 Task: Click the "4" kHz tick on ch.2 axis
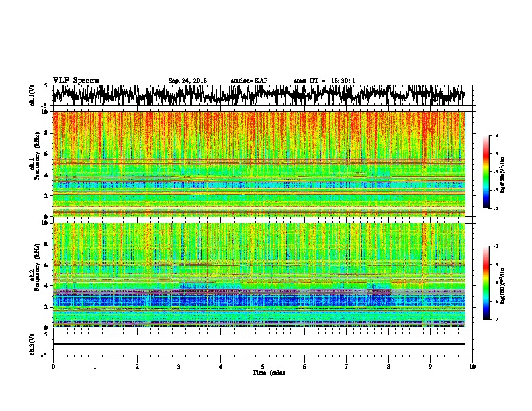47,286
